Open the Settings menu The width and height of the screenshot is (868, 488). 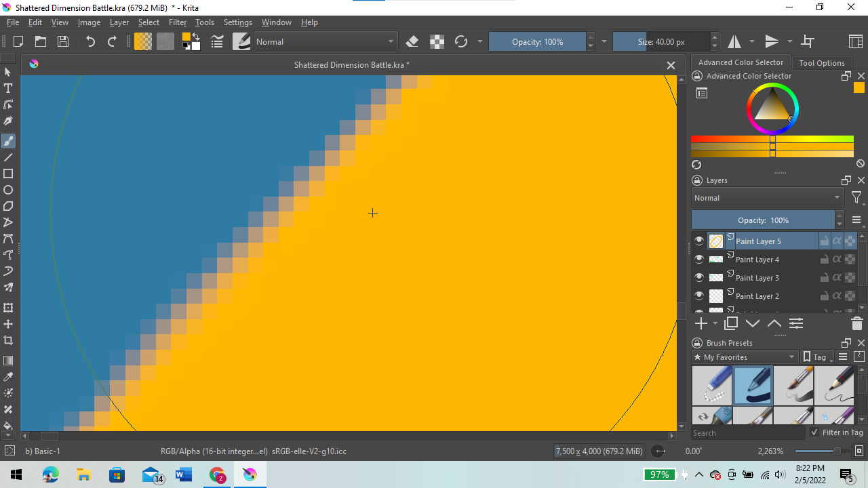[238, 22]
